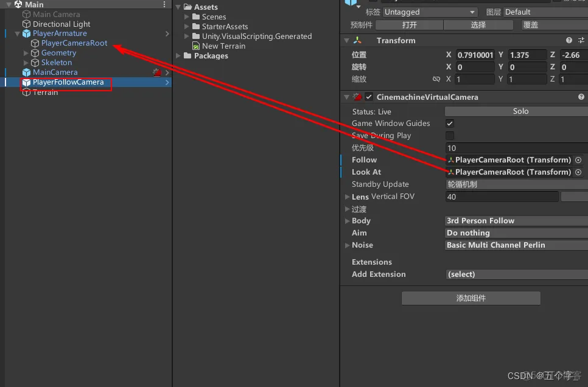
Task: Click the Directional Light cube icon
Action: click(26, 24)
